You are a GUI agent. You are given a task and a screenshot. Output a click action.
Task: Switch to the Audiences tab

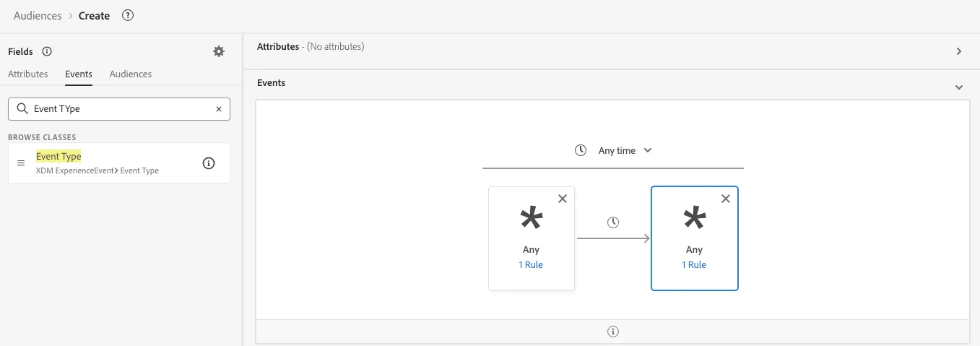tap(131, 74)
